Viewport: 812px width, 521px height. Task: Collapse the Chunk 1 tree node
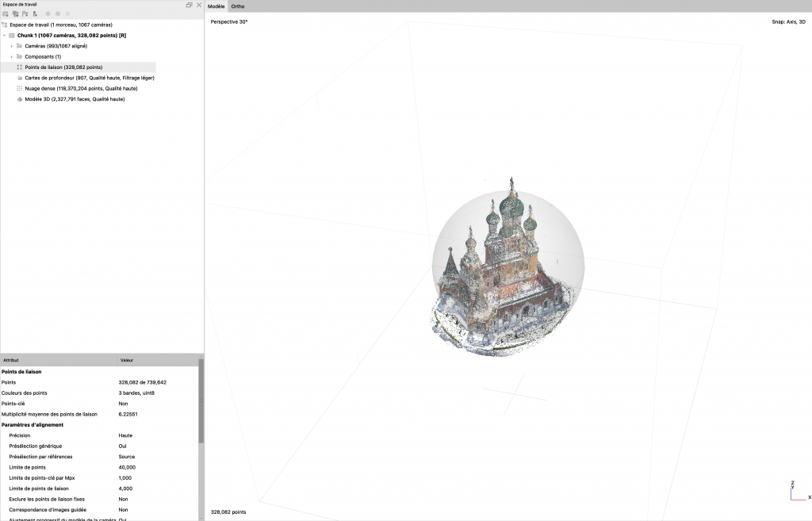pyautogui.click(x=5, y=36)
